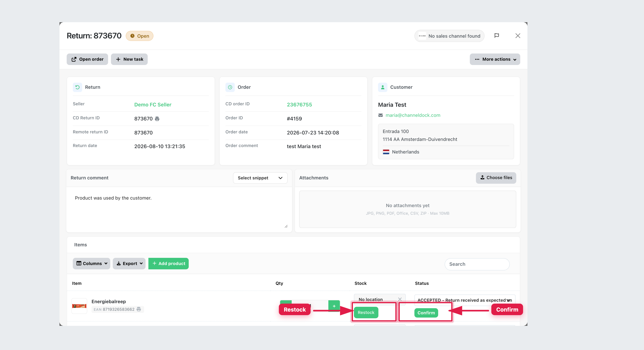Click the order comment 'test Maria test'
This screenshot has height=350, width=644.
(304, 146)
